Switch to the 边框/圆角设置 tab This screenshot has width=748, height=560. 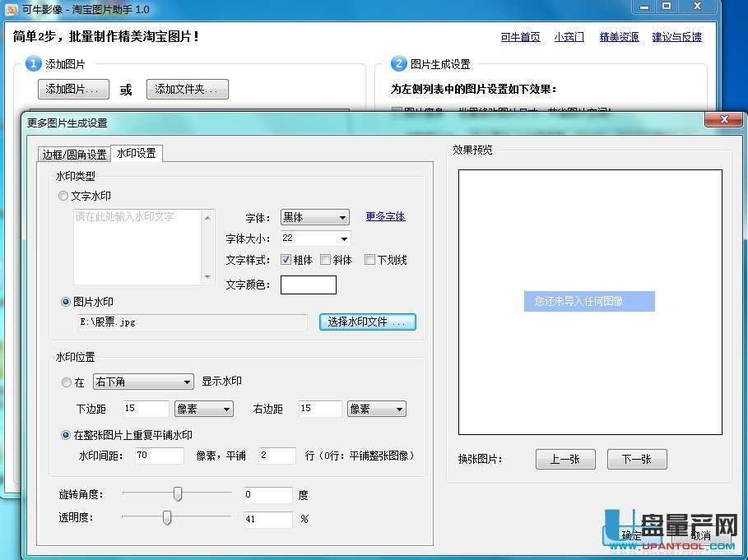click(74, 153)
